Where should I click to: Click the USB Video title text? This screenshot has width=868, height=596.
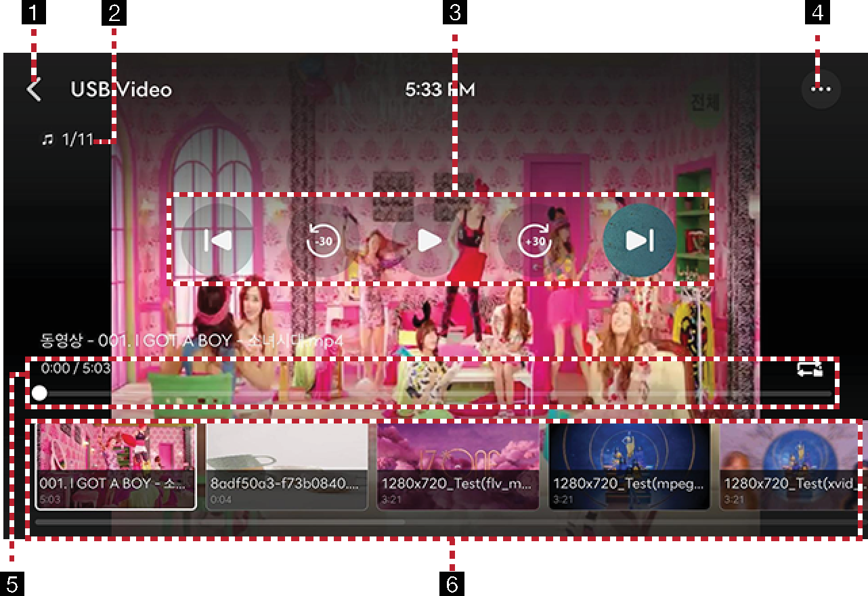(x=121, y=89)
